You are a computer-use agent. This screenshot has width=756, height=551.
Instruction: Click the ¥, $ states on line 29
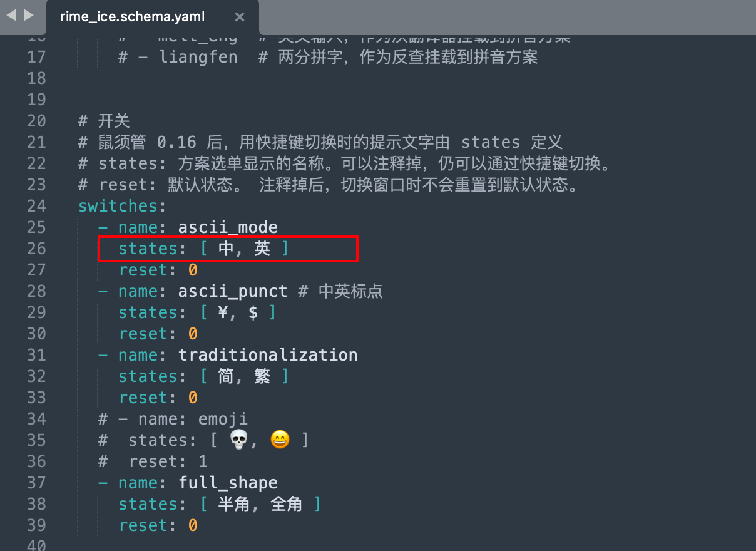[x=238, y=312]
